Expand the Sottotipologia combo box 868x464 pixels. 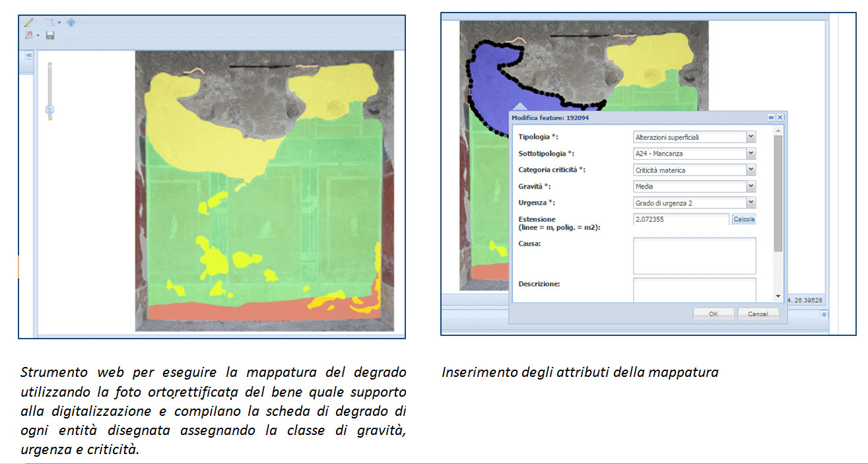(751, 154)
